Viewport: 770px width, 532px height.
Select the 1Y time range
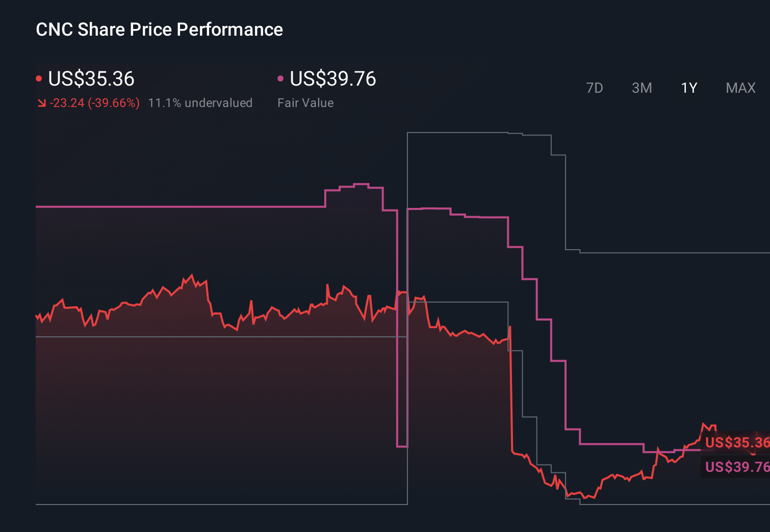[688, 88]
